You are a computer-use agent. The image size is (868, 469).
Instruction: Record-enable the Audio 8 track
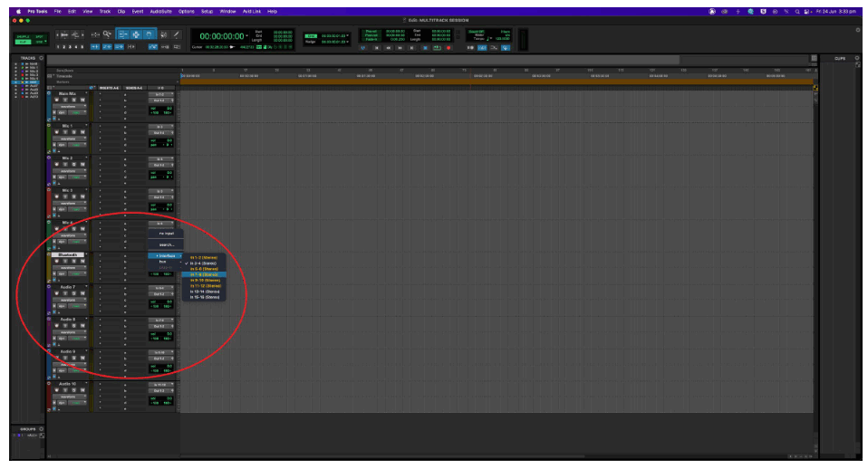pyautogui.click(x=56, y=326)
